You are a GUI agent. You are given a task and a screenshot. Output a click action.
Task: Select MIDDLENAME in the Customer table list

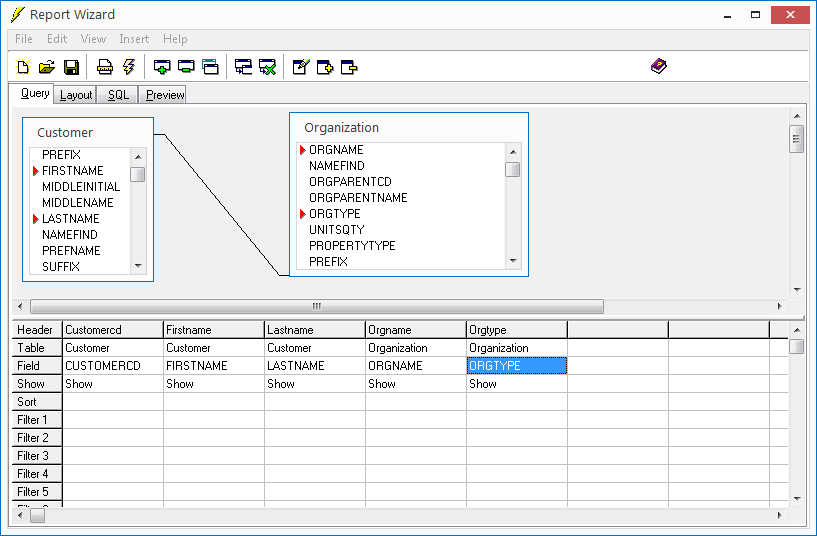pos(78,203)
